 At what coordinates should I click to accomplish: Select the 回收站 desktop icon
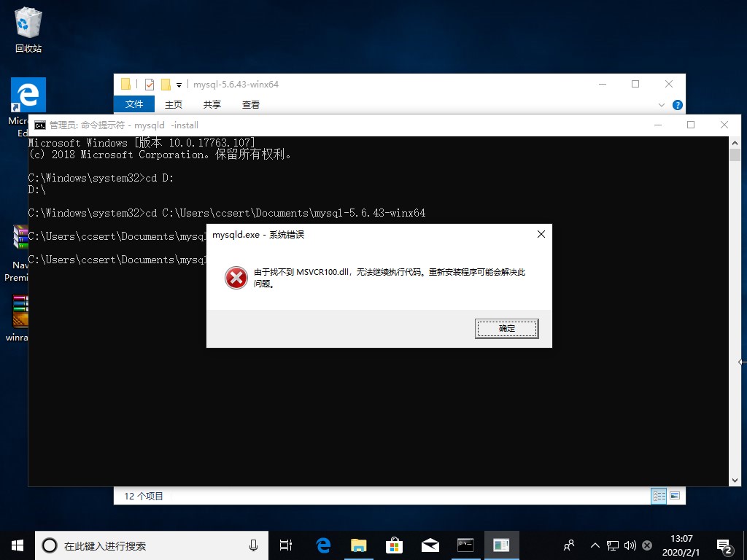28,29
